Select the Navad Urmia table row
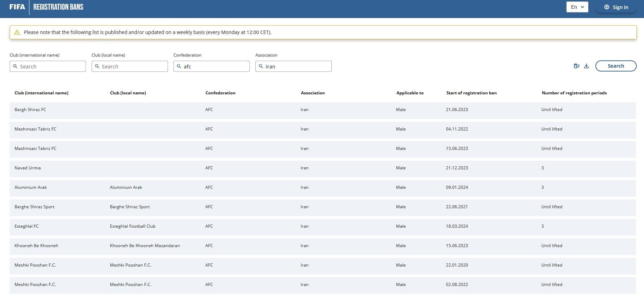This screenshot has width=644, height=303. coord(323,168)
